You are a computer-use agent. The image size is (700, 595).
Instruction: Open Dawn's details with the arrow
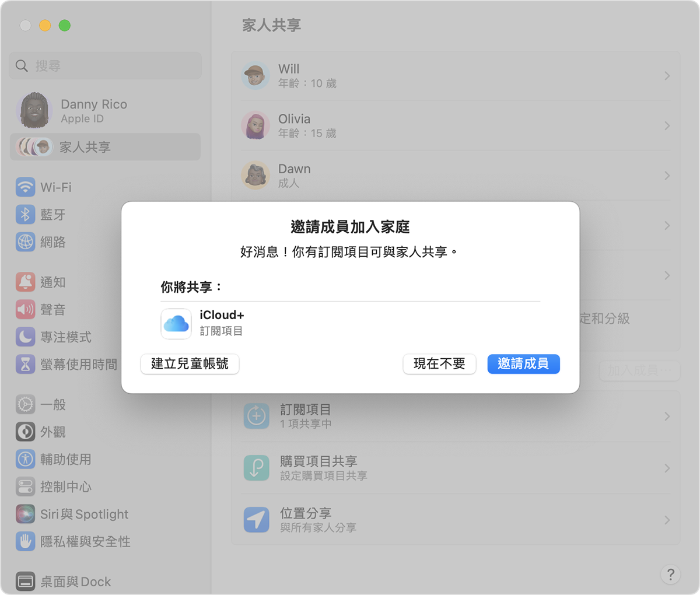(x=667, y=175)
